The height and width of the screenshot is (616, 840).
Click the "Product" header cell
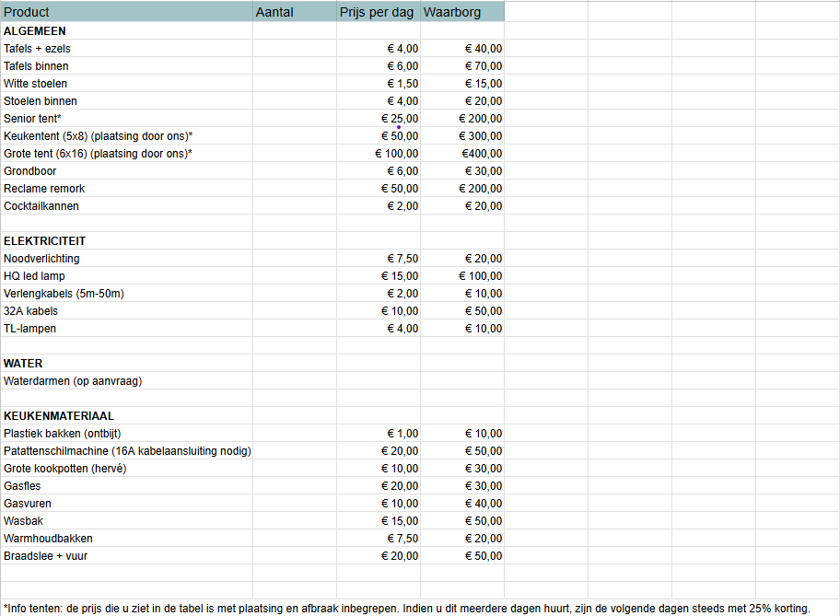pos(126,12)
